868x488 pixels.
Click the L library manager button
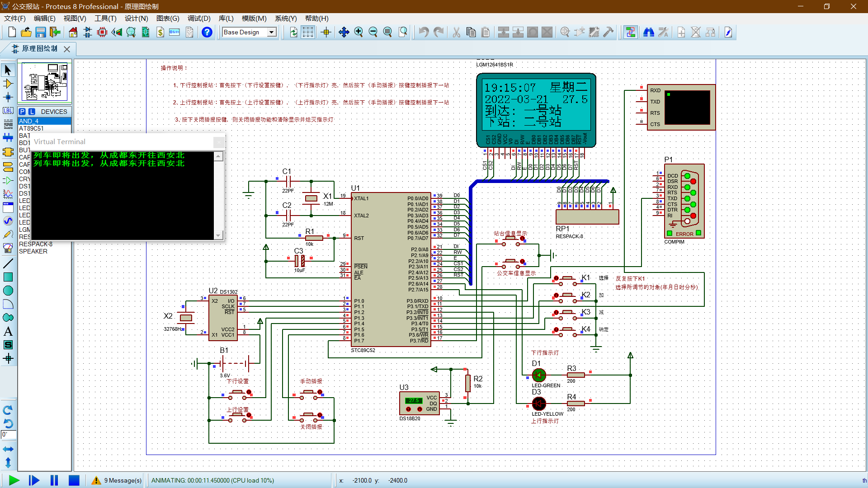tap(32, 112)
